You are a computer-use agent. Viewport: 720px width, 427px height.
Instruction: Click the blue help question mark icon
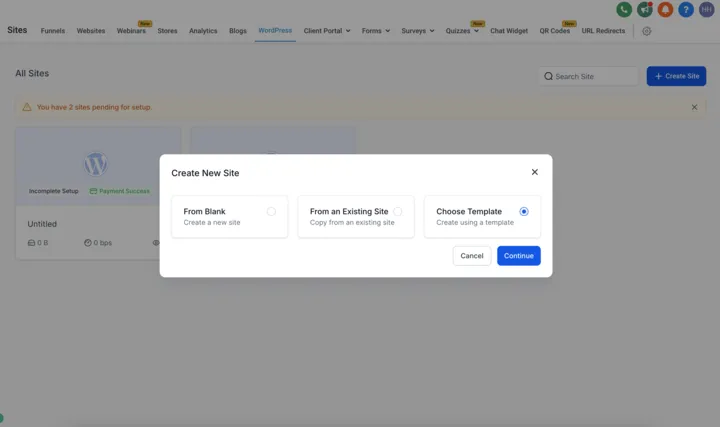coord(686,10)
